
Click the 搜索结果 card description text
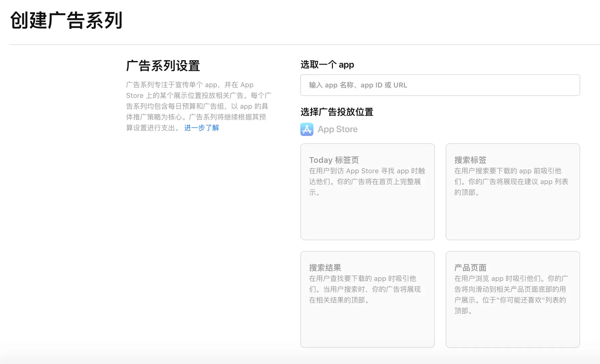tap(365, 289)
